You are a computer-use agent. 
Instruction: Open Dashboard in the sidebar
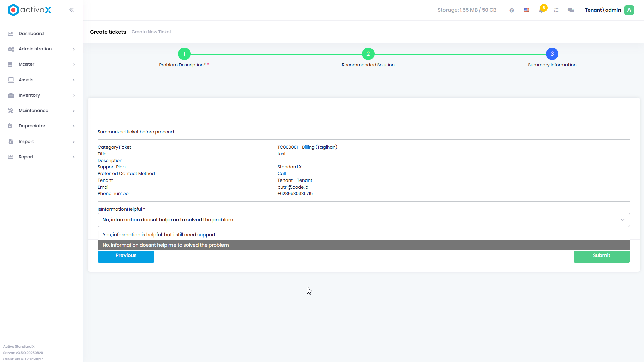(31, 34)
